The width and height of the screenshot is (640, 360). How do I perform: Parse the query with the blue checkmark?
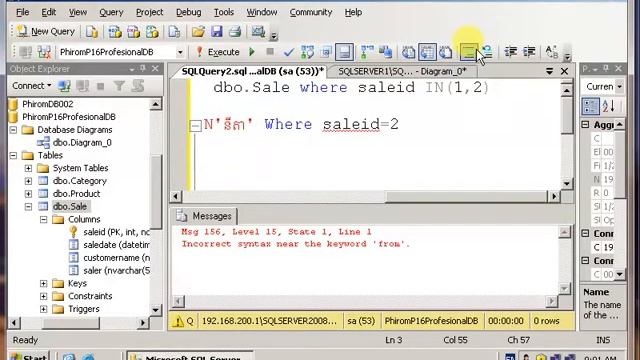[289, 52]
